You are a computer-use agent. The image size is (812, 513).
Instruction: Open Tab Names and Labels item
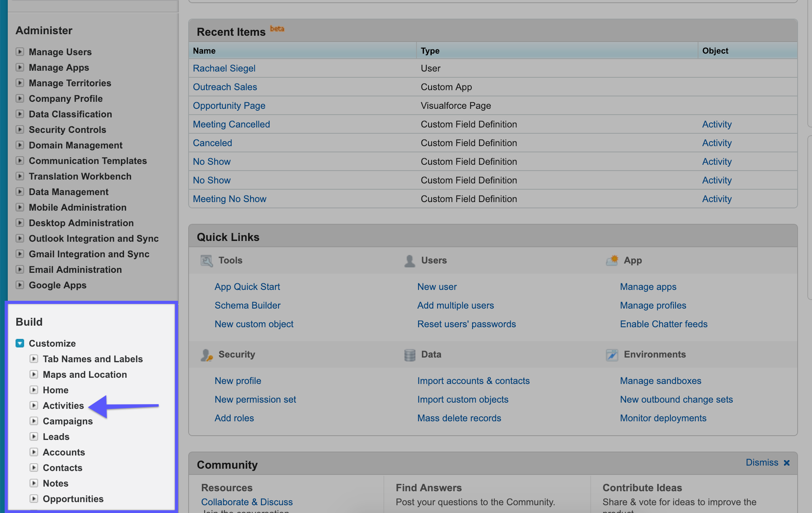(x=93, y=359)
